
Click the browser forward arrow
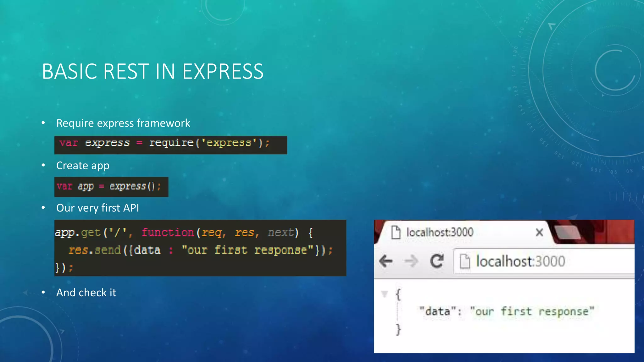411,261
